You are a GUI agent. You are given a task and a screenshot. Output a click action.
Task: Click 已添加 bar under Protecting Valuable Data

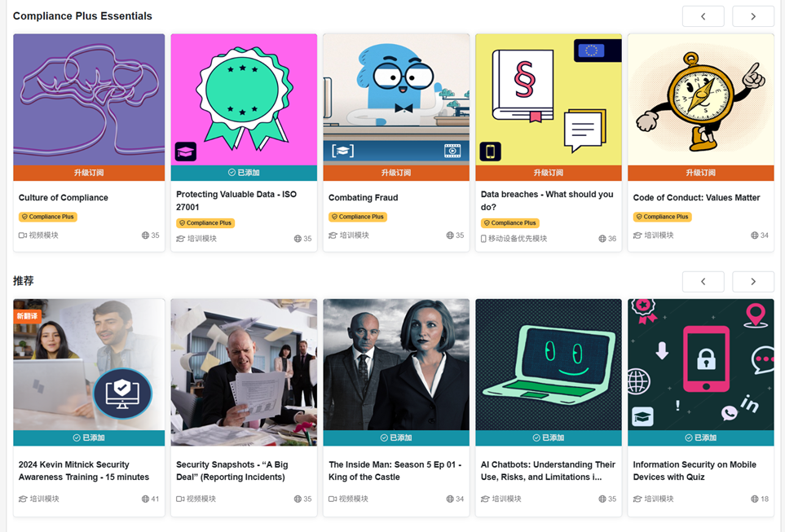244,173
